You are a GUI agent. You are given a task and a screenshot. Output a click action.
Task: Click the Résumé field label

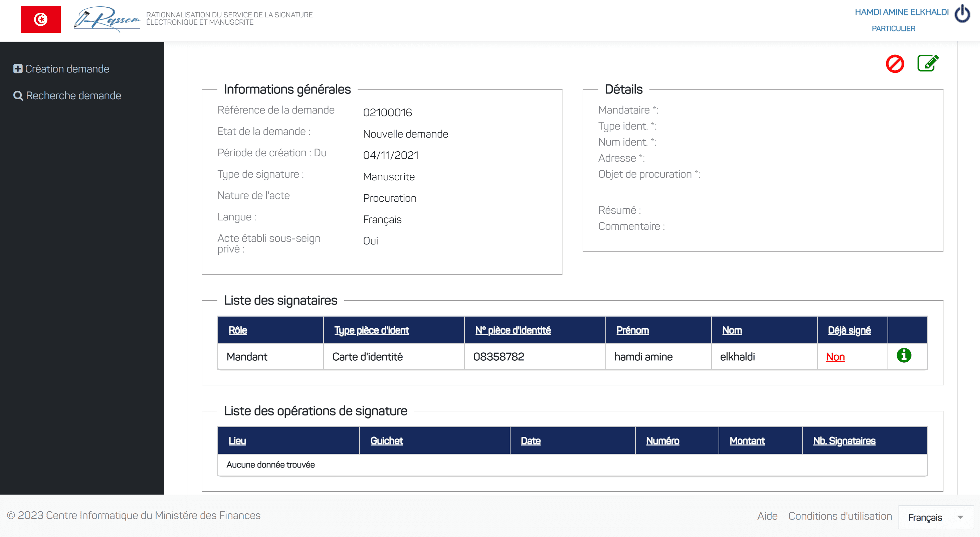(x=619, y=210)
